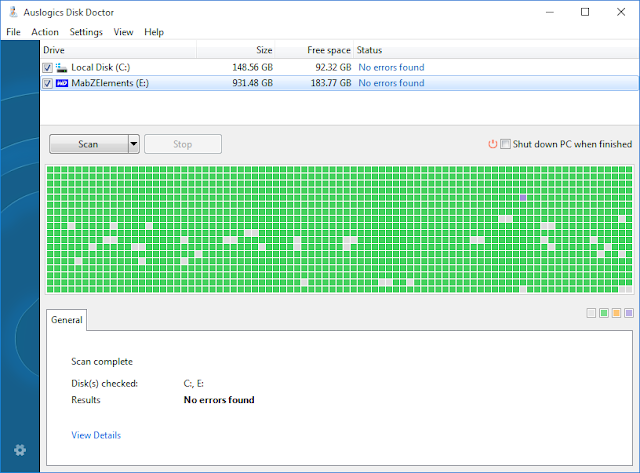Open the Scan button dropdown arrow
The width and height of the screenshot is (640, 473).
click(134, 144)
